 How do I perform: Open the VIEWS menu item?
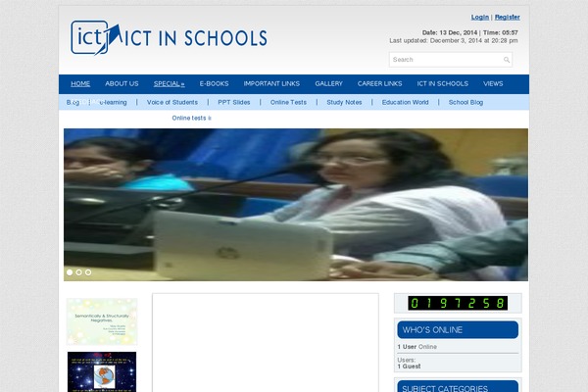tap(493, 83)
